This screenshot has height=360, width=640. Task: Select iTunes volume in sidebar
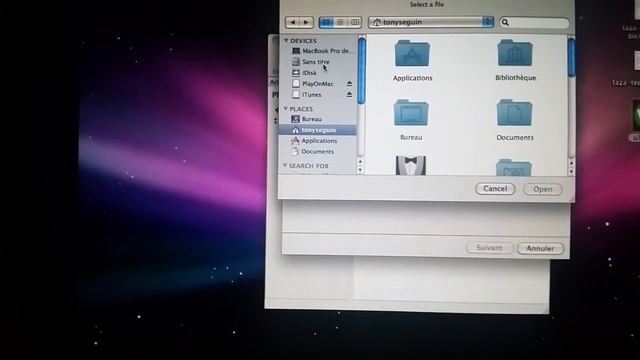[x=307, y=95]
